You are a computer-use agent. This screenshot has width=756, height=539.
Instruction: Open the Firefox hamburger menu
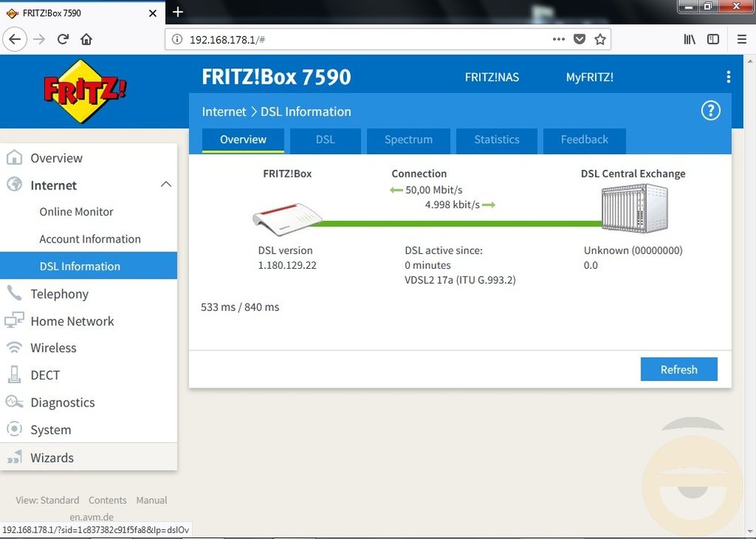pos(742,39)
